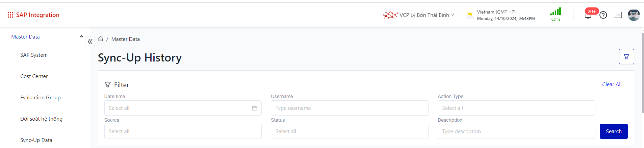Focus the Username input field

pyautogui.click(x=349, y=108)
